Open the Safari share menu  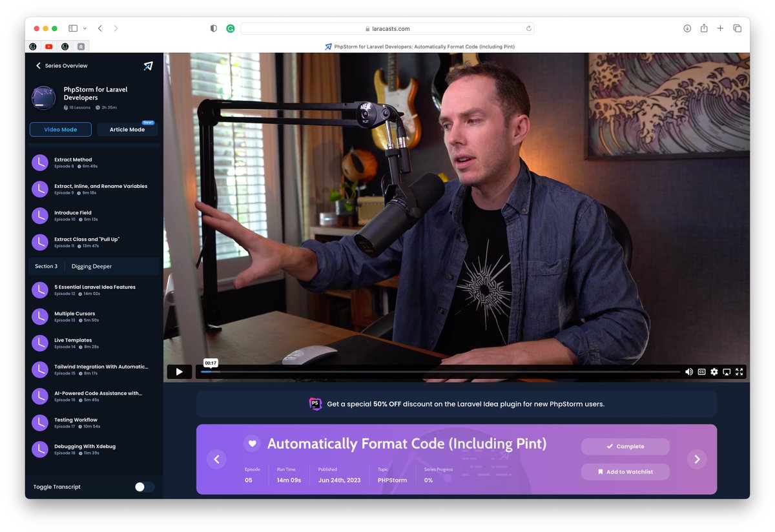click(704, 28)
